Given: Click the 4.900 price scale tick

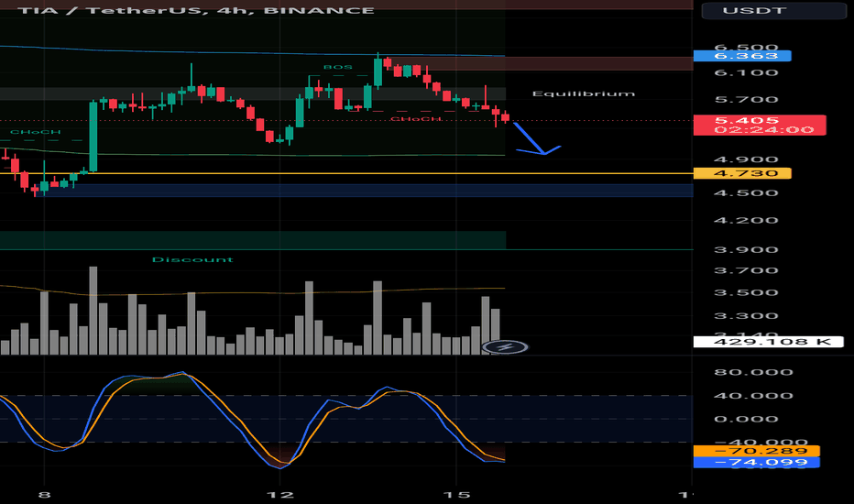Looking at the screenshot, I should point(746,159).
